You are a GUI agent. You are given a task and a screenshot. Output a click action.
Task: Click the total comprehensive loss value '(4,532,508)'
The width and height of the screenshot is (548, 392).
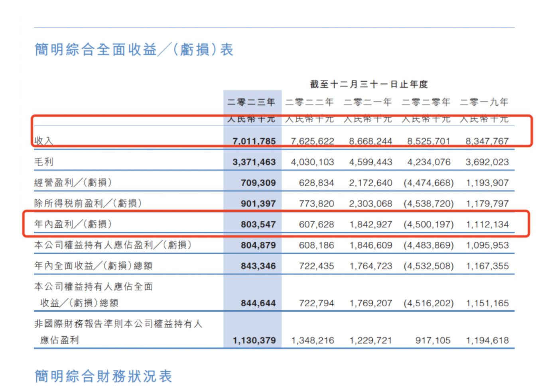[x=429, y=266]
